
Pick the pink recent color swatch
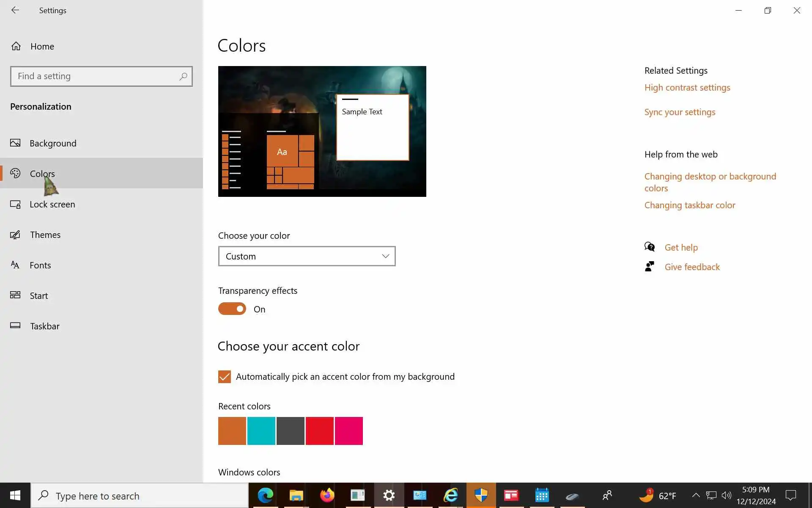pyautogui.click(x=349, y=431)
